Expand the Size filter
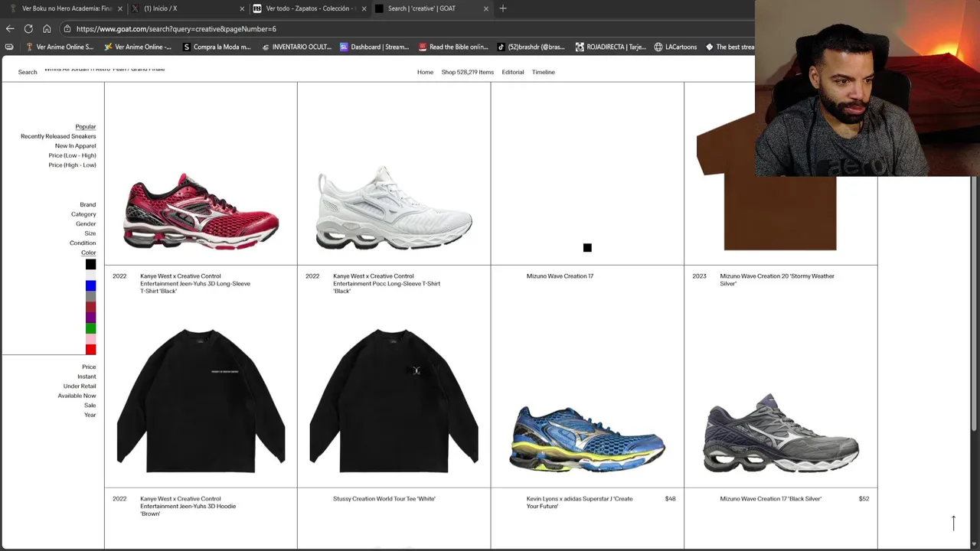 [x=90, y=233]
